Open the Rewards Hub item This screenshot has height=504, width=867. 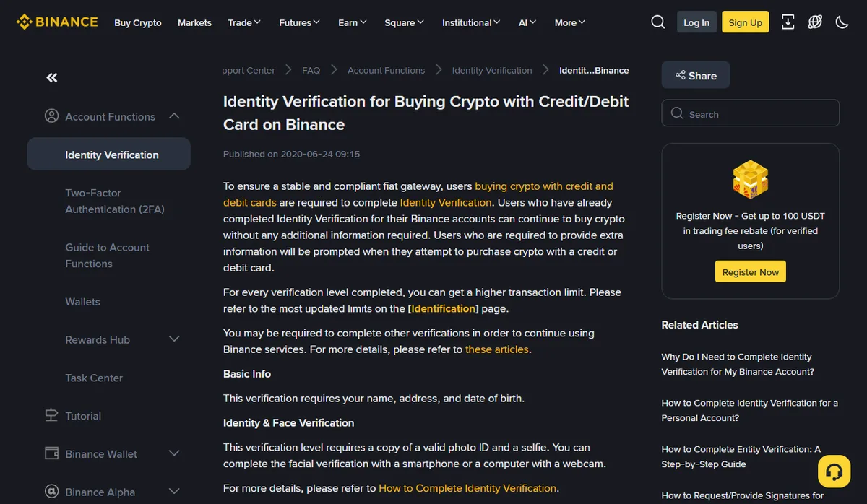tap(98, 339)
